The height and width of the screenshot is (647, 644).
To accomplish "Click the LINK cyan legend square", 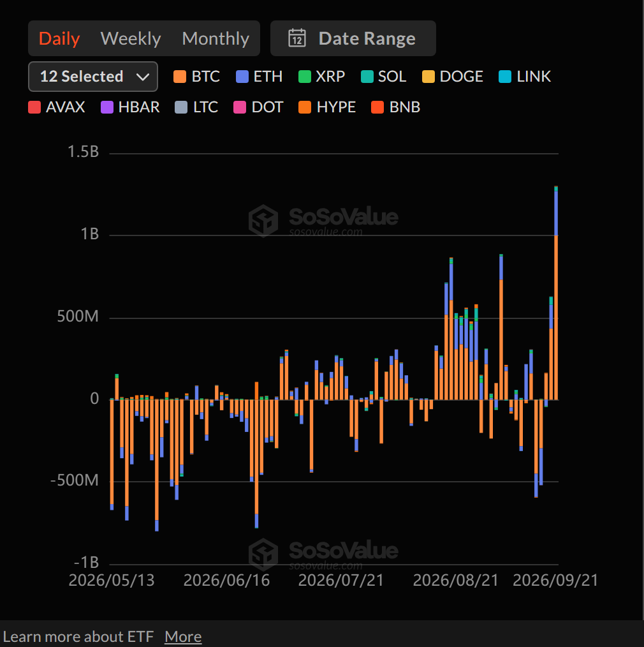I will point(505,77).
